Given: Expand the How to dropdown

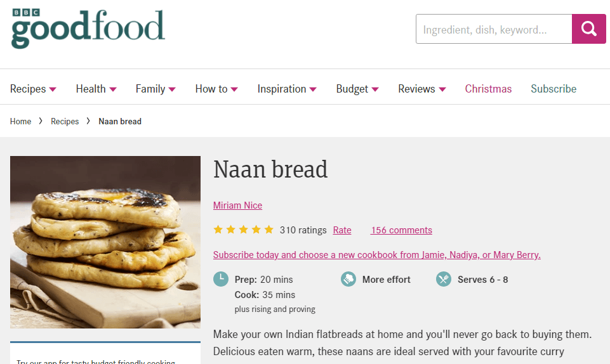Looking at the screenshot, I should [216, 89].
